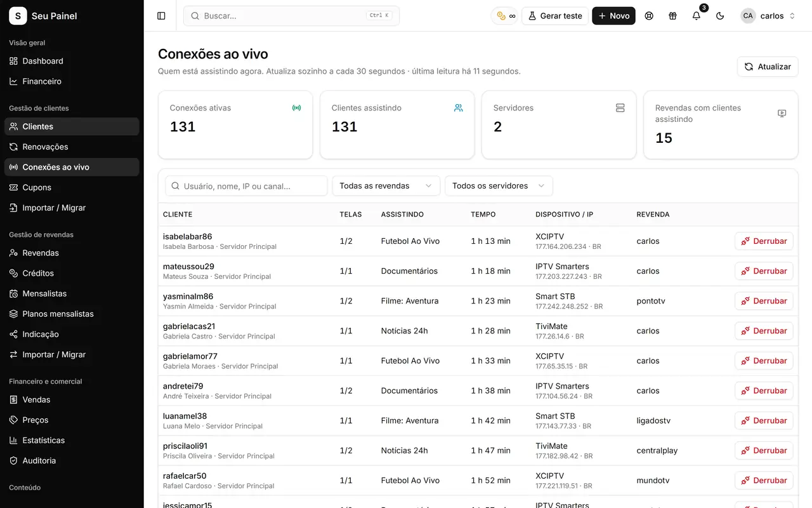Go to Créditos in the sidebar
The height and width of the screenshot is (508, 812).
click(x=72, y=273)
